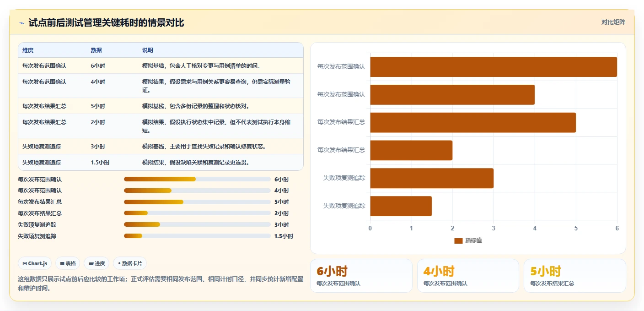Click the progress bar labeled 4小时
The image size is (644, 311).
click(x=197, y=191)
